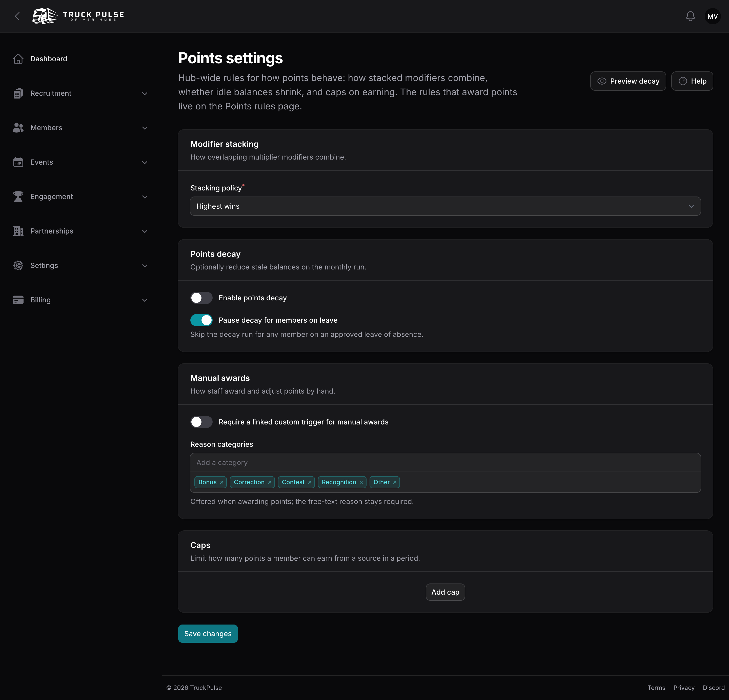Click the Add cap button
The width and height of the screenshot is (729, 700).
pos(445,592)
